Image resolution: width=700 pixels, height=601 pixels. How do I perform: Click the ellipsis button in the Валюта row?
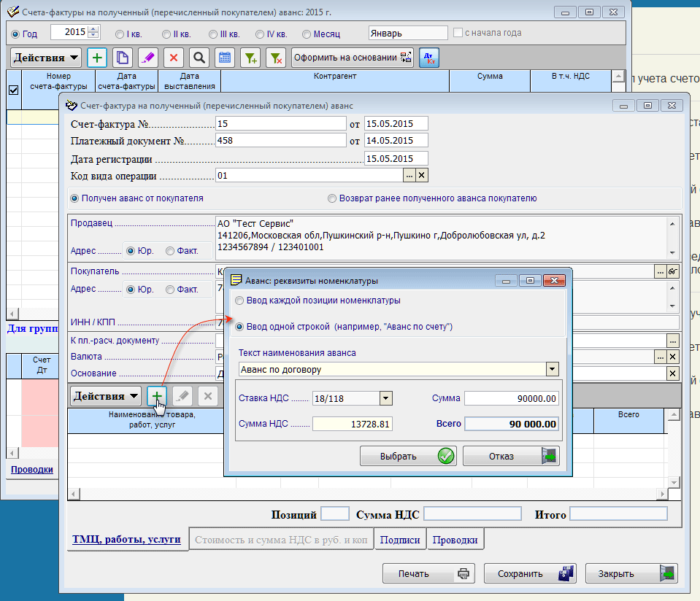click(x=661, y=357)
